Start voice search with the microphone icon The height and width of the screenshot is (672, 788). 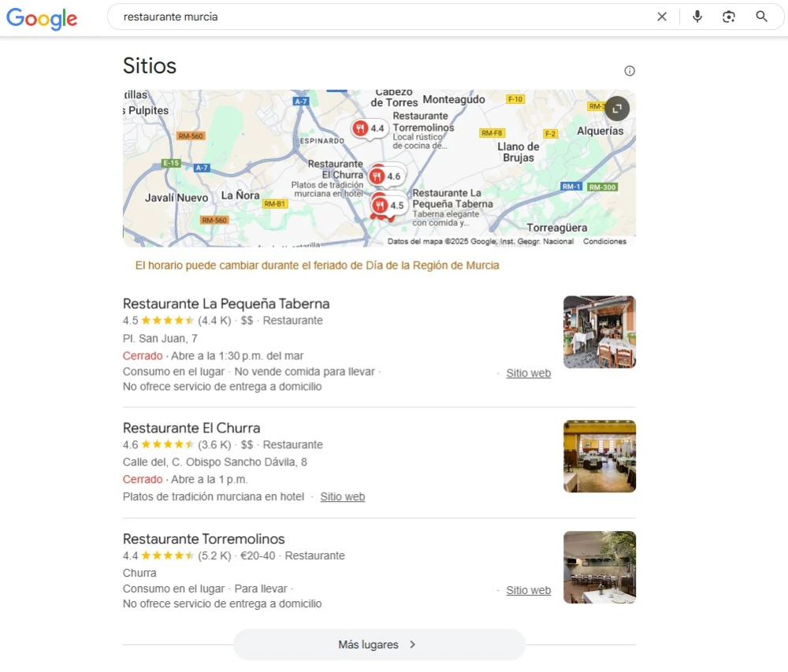point(697,17)
